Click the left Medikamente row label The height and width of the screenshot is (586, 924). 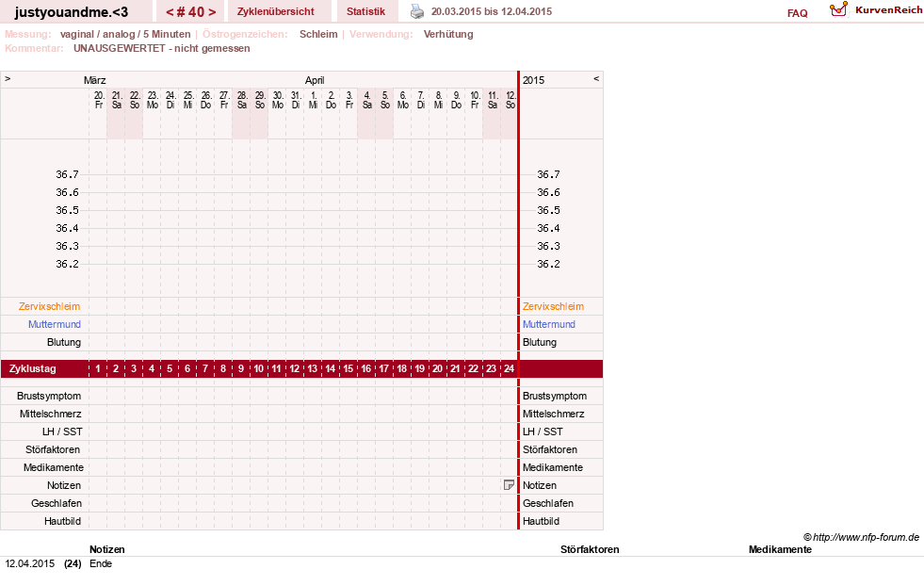[x=54, y=467]
